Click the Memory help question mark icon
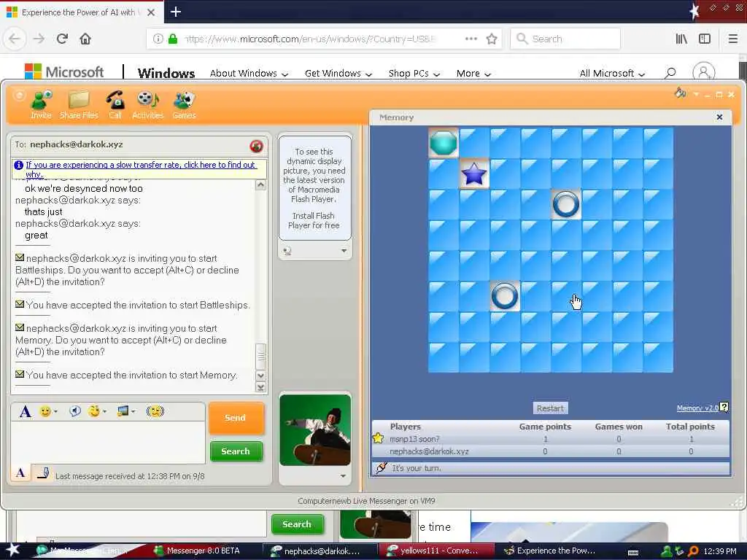The image size is (747, 560). [724, 407]
